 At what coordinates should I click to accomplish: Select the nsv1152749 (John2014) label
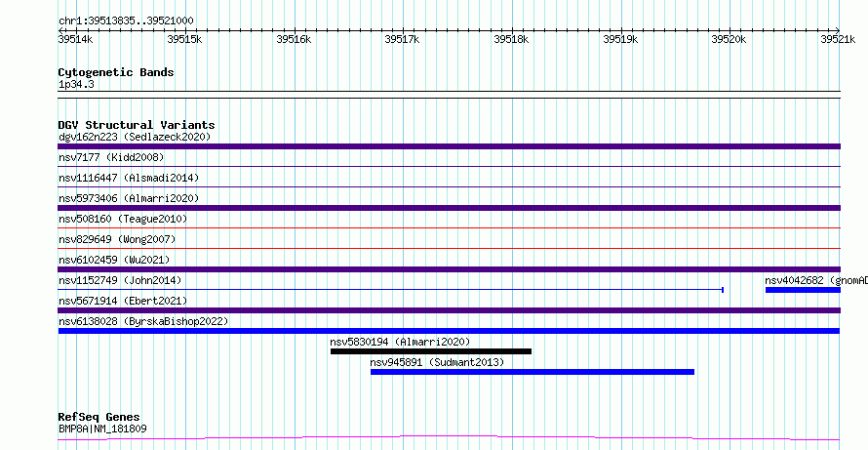pyautogui.click(x=120, y=280)
